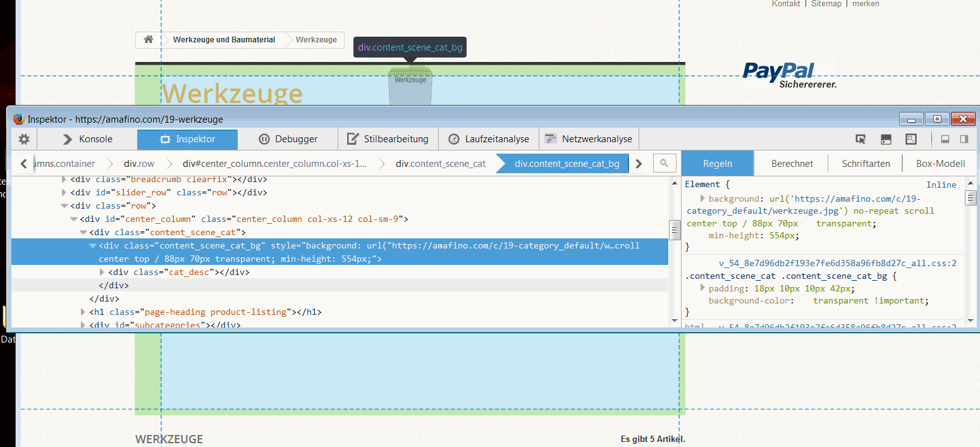Open responsive design mode icon
The height and width of the screenshot is (447, 980).
pos(911,139)
